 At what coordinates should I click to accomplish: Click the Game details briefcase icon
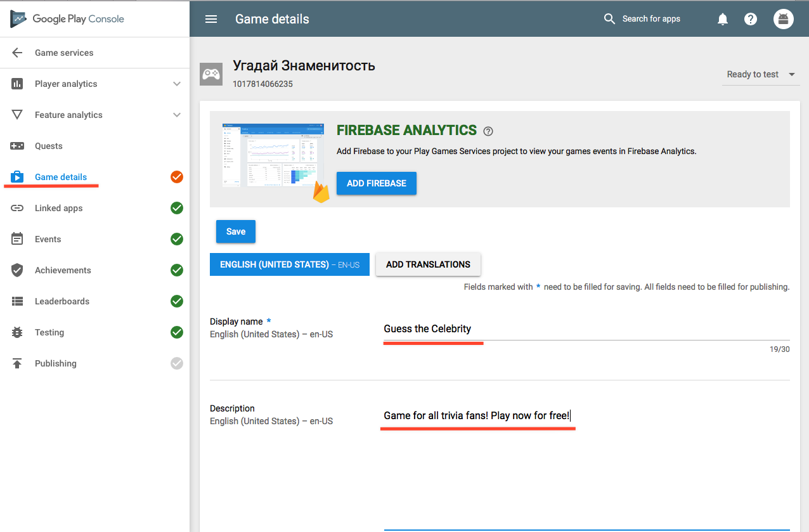point(17,177)
